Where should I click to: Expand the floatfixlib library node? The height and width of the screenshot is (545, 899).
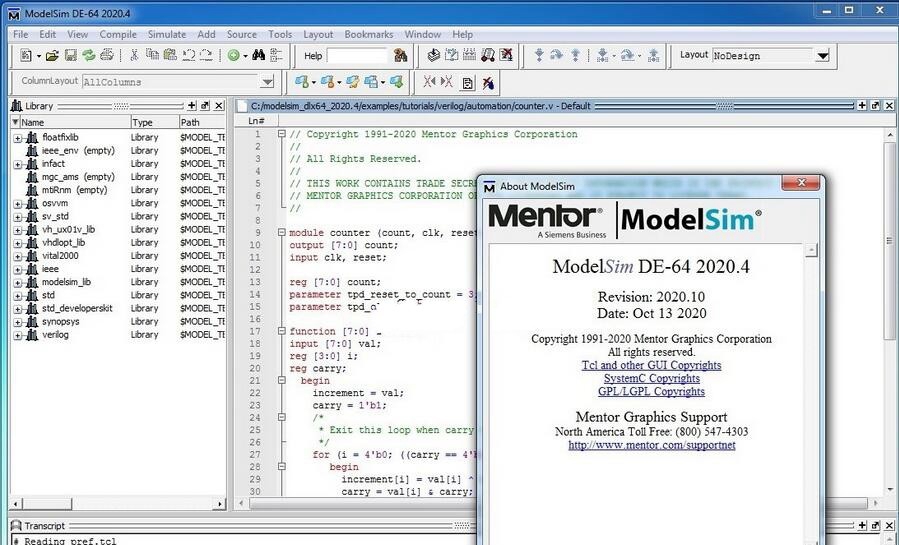[18, 138]
